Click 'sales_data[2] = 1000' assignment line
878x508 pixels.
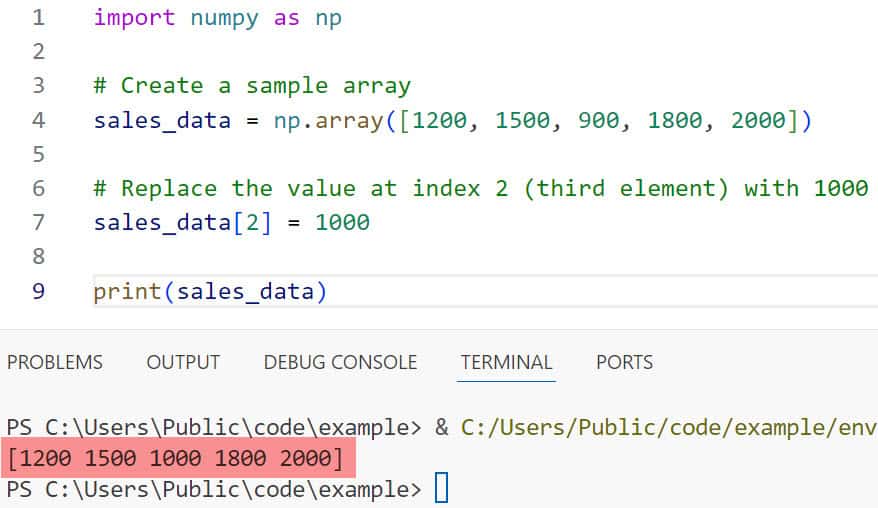pos(231,222)
